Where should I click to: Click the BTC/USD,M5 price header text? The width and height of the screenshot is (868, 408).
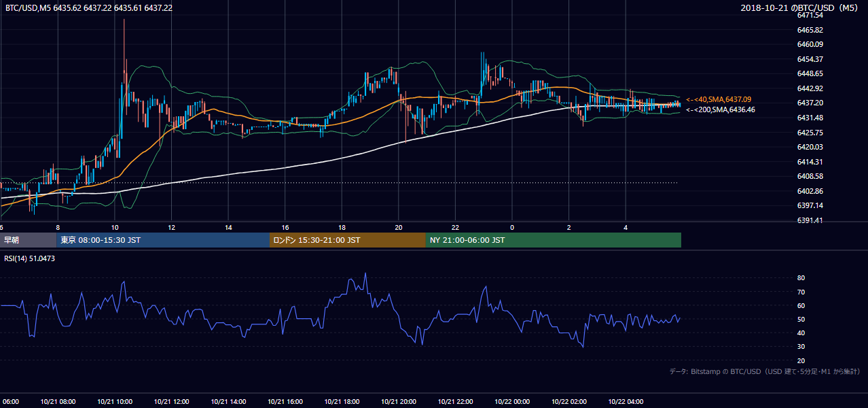tap(88, 7)
